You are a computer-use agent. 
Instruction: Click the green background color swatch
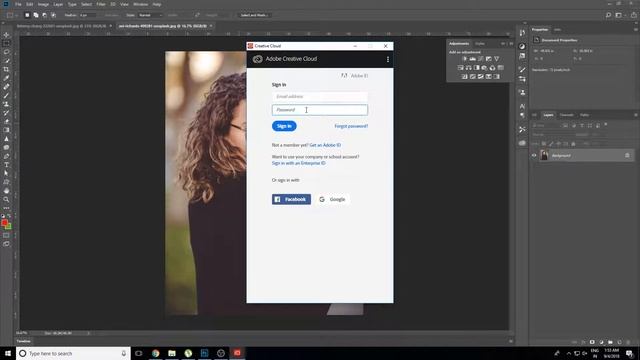[9, 227]
